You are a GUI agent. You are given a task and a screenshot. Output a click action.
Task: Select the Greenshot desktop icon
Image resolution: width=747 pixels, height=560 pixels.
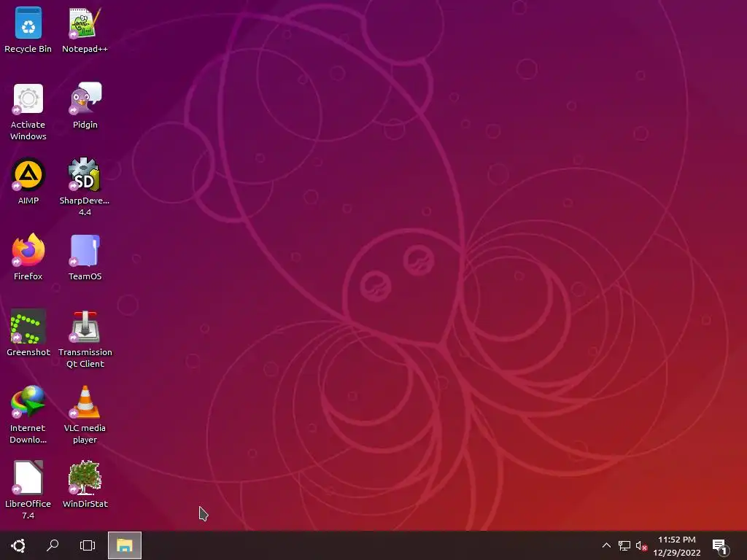[x=28, y=332]
